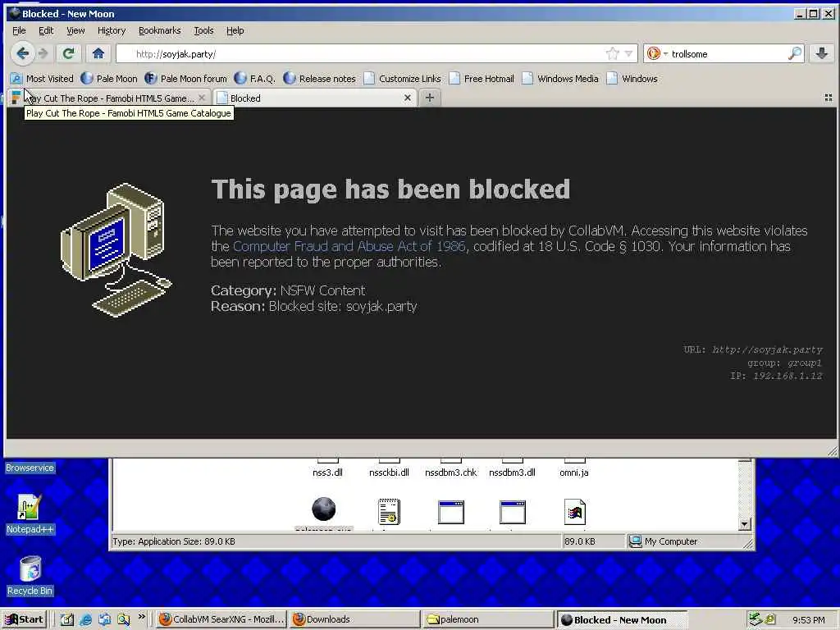Switch to the palemoon folder taskbar button

point(488,620)
